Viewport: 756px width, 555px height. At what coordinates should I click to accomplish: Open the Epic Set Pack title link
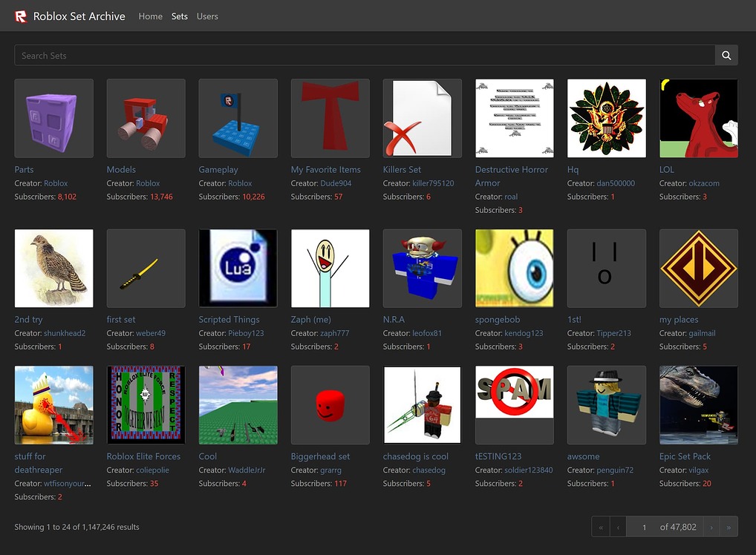(x=686, y=456)
